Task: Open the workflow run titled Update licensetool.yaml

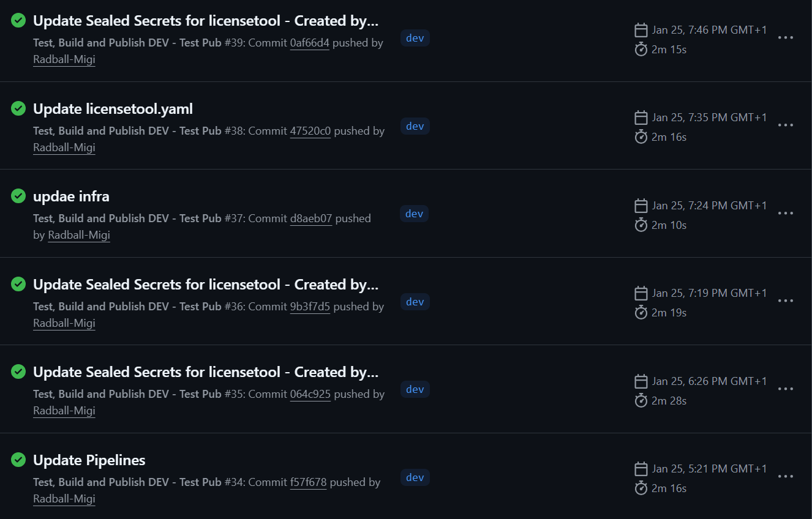Action: click(x=113, y=108)
